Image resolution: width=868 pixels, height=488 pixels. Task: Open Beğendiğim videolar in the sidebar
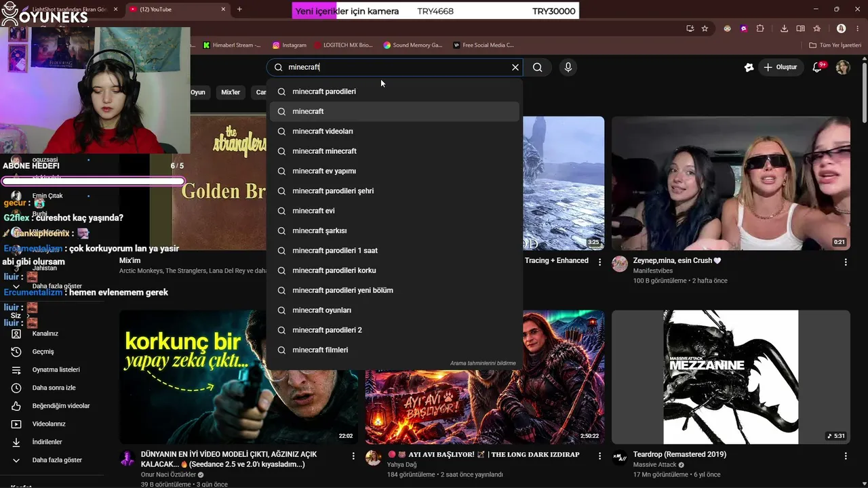(x=61, y=406)
